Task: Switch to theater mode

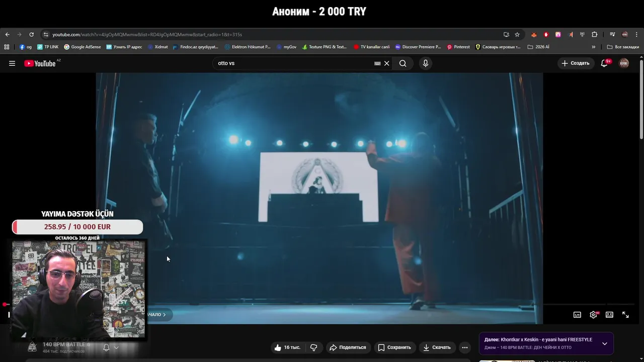Action: [609, 315]
